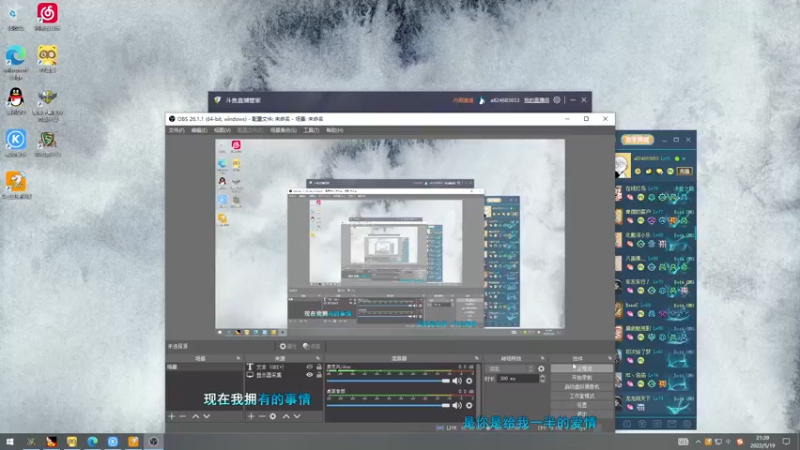Open the QQ penguin desktop icon
The image size is (800, 450).
[x=16, y=99]
